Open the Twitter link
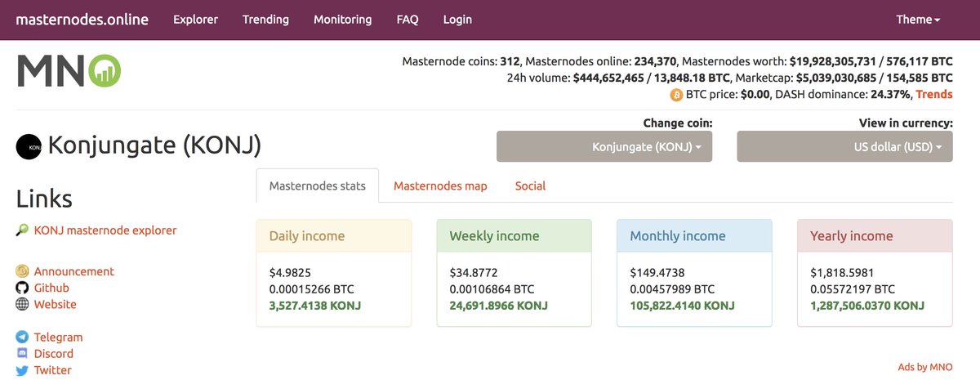 tap(53, 370)
